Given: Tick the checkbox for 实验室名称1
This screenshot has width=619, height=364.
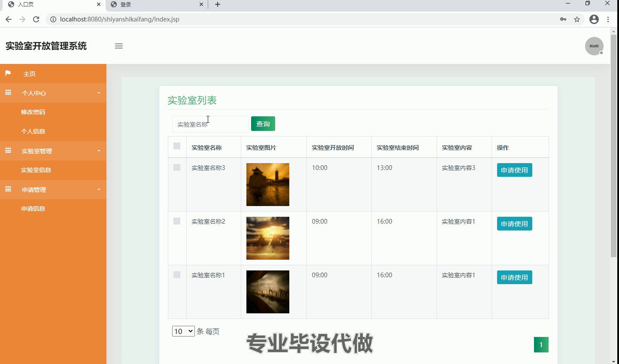Looking at the screenshot, I should pyautogui.click(x=177, y=275).
